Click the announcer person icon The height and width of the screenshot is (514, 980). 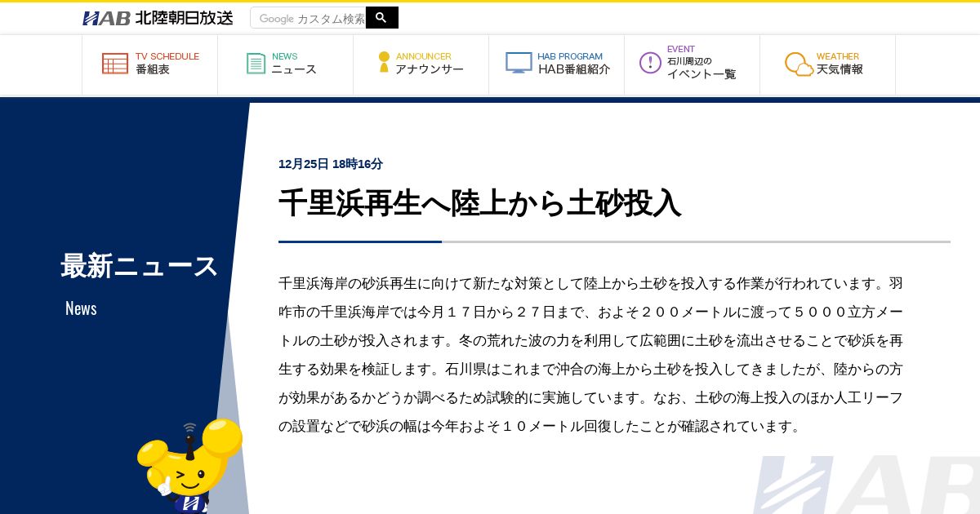tap(384, 63)
